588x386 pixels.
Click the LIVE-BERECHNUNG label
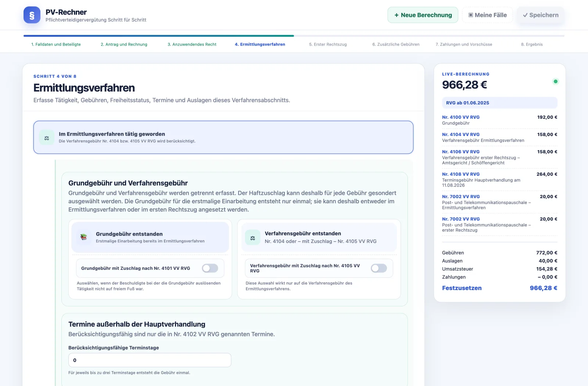click(466, 74)
